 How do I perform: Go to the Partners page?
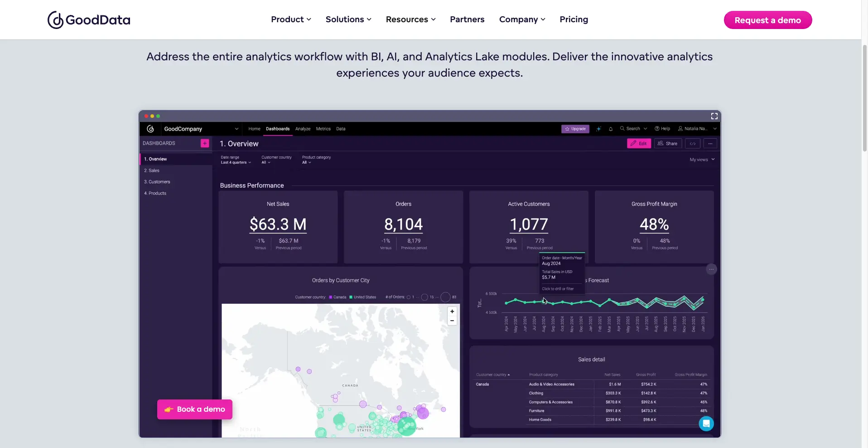point(467,19)
